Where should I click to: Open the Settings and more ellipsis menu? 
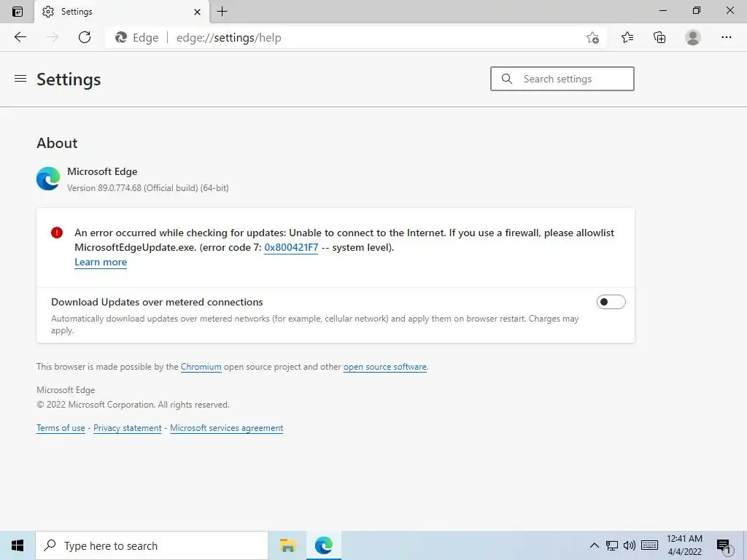point(726,37)
